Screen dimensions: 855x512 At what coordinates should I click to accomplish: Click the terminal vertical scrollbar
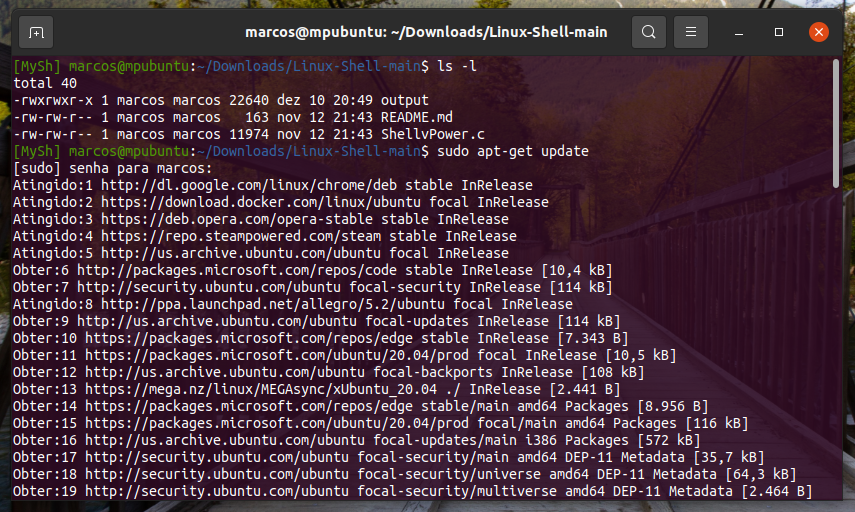(x=836, y=123)
